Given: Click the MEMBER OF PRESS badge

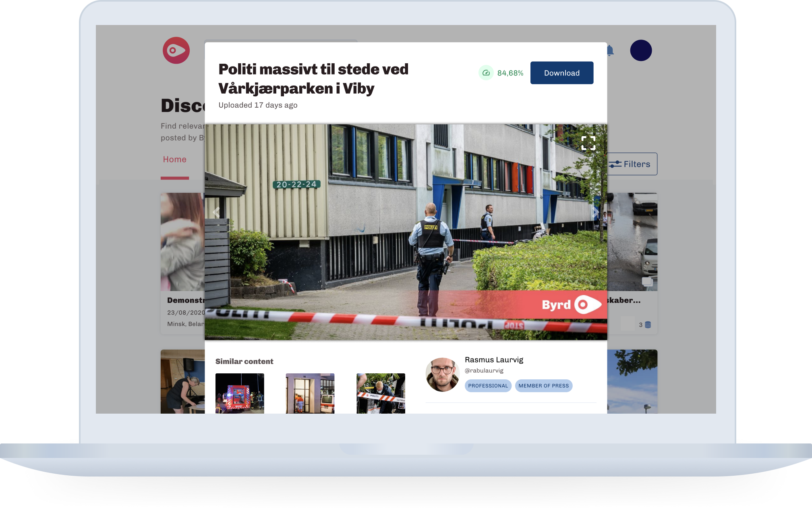Looking at the screenshot, I should click(x=542, y=386).
